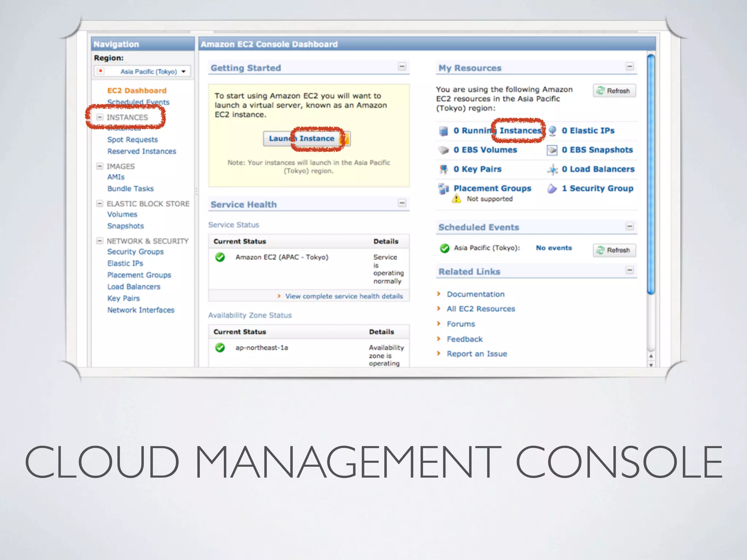
Task: Click the Placement Groups icon
Action: click(443, 188)
